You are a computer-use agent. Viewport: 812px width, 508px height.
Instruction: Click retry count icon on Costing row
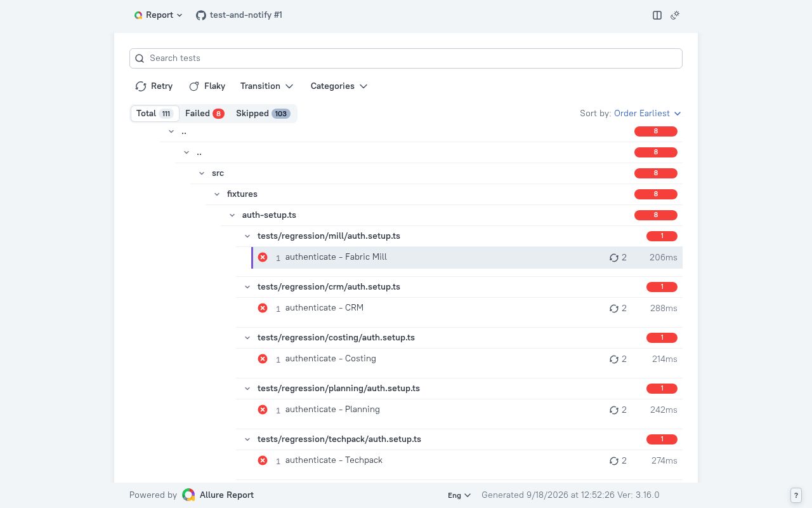click(x=613, y=359)
